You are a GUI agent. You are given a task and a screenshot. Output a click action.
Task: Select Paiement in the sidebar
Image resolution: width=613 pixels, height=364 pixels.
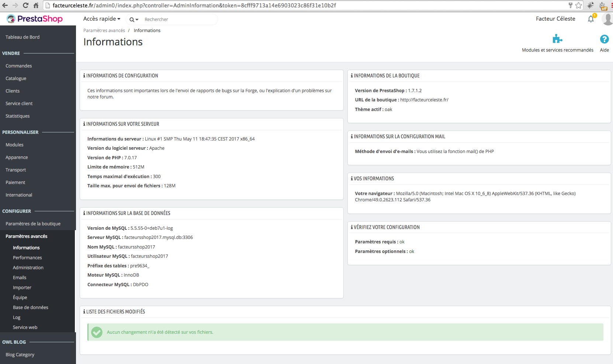pos(15,183)
